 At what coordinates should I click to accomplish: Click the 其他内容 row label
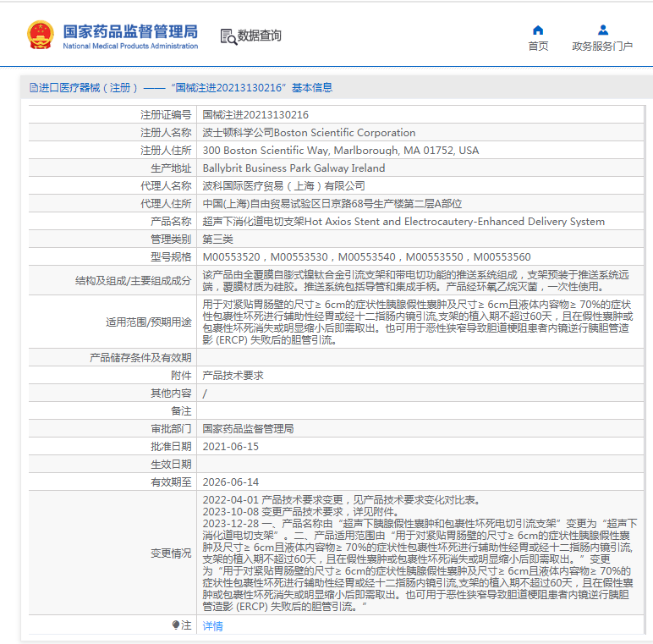coord(171,394)
